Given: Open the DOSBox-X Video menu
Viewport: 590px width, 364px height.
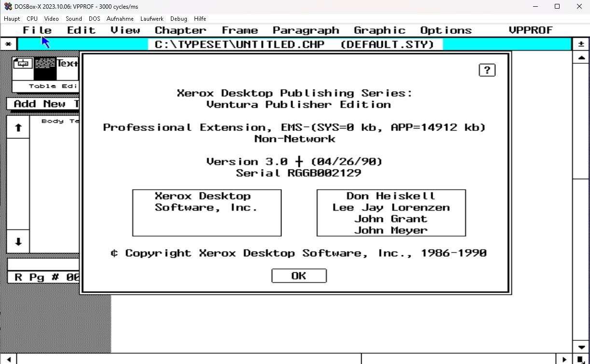Looking at the screenshot, I should point(52,19).
